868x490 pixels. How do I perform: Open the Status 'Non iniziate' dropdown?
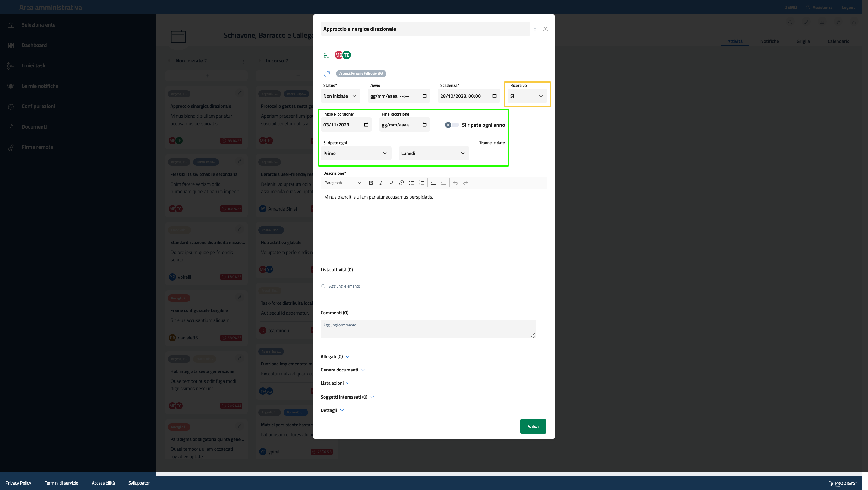340,96
